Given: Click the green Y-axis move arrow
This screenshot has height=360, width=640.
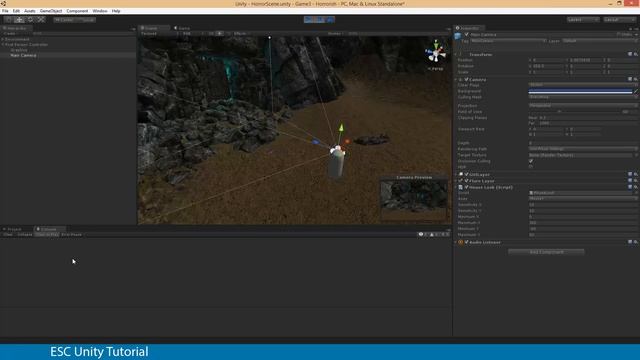Looking at the screenshot, I should (x=341, y=128).
